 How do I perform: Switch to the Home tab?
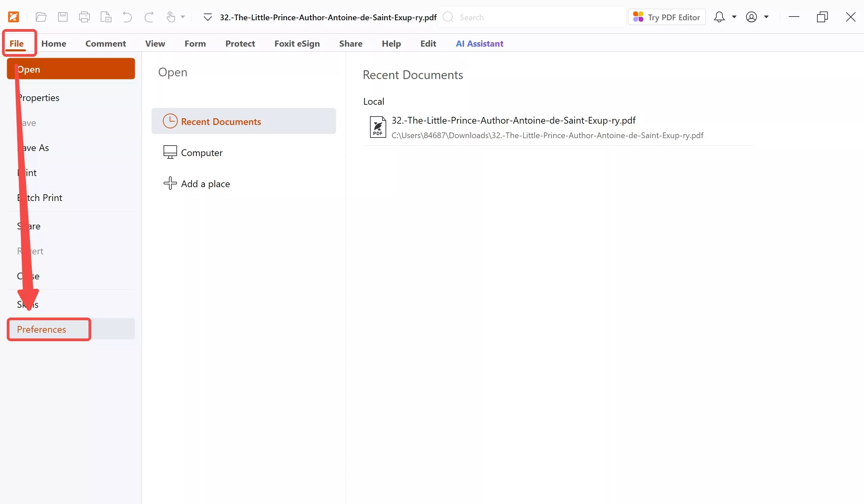coord(54,44)
